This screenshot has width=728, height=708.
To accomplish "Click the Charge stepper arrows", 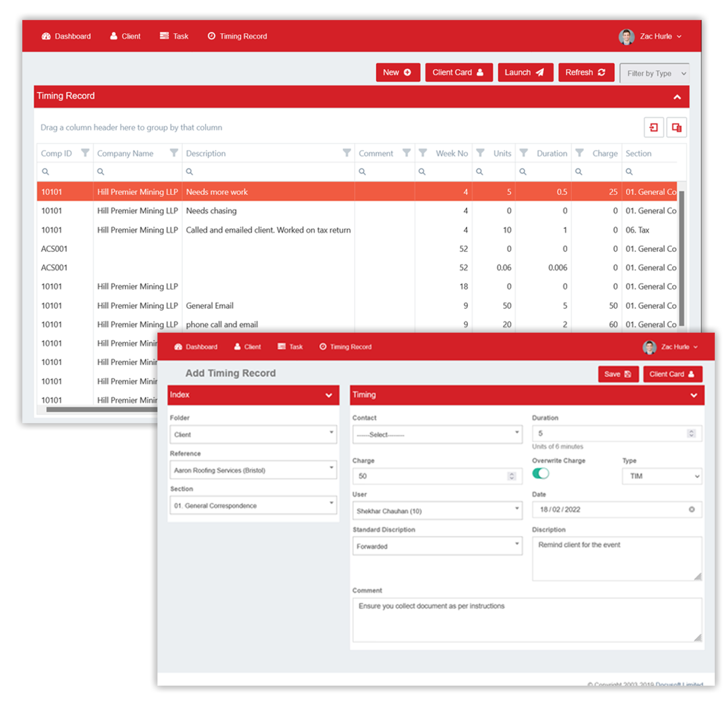I will point(511,476).
